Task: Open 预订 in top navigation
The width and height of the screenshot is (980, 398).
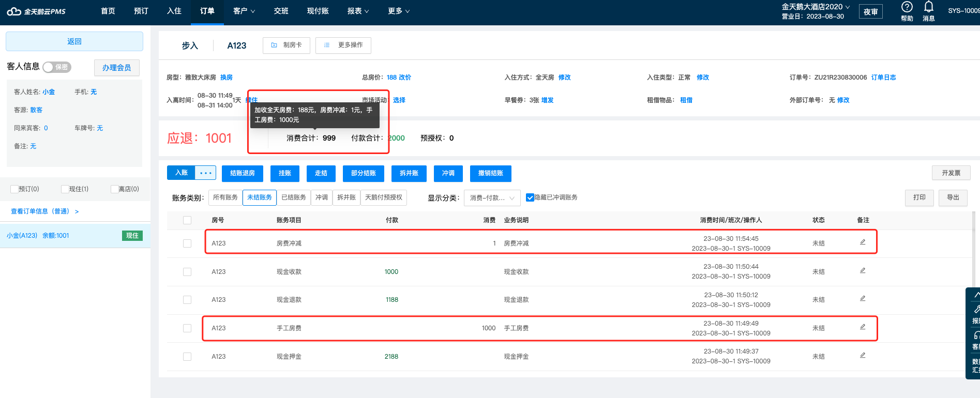Action: 141,11
